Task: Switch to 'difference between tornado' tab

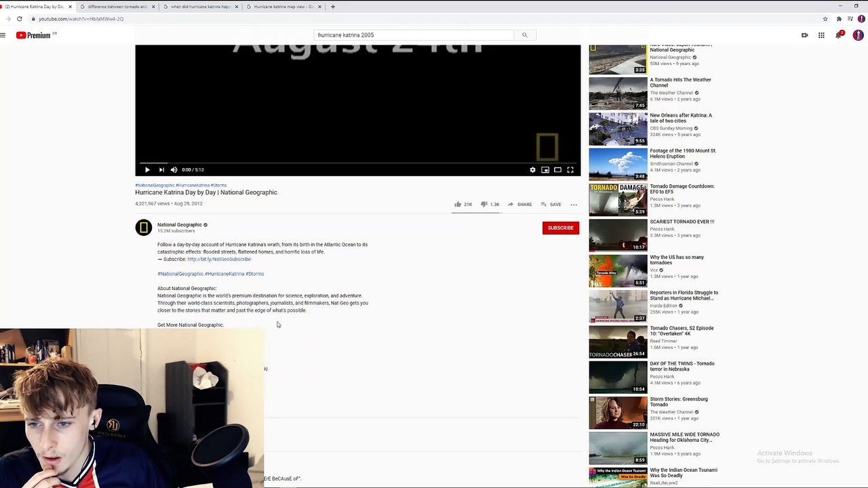Action: [x=117, y=7]
